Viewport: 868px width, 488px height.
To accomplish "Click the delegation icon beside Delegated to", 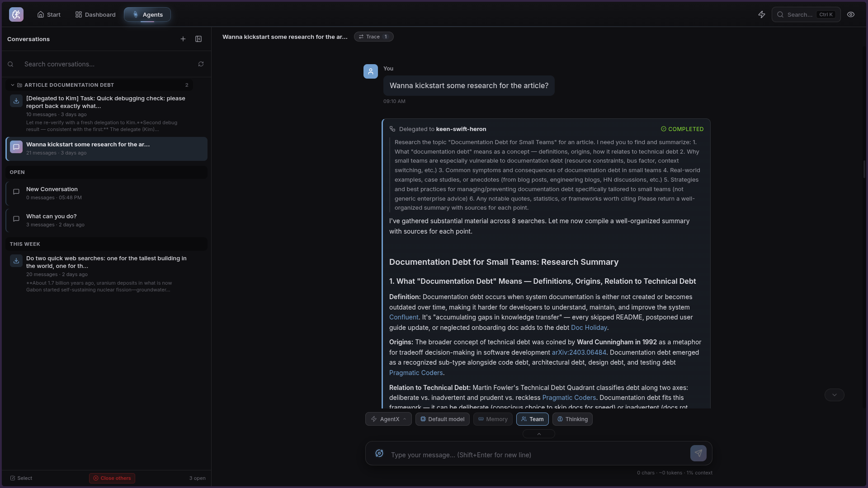I will (x=392, y=129).
